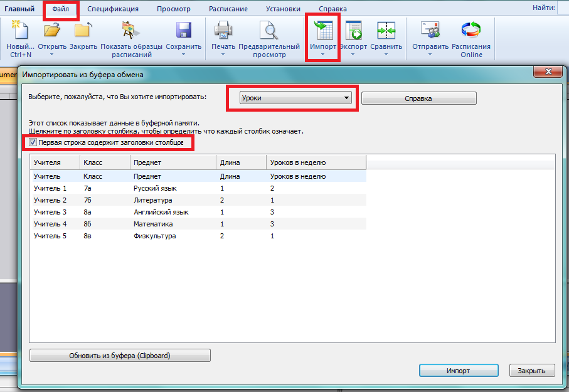The height and width of the screenshot is (392, 569).
Task: Click the Закрыть folder icon in the ribbon
Action: click(83, 30)
